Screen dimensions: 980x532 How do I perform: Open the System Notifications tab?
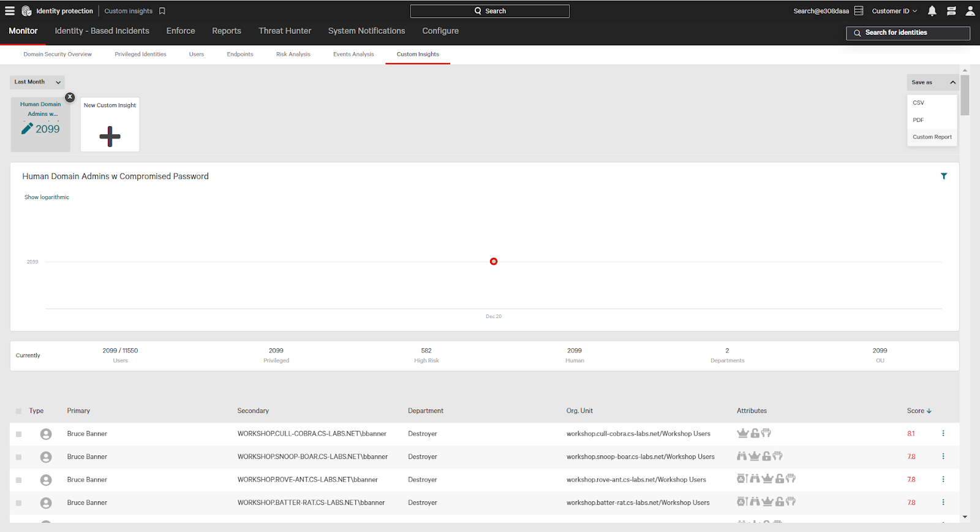click(x=366, y=31)
